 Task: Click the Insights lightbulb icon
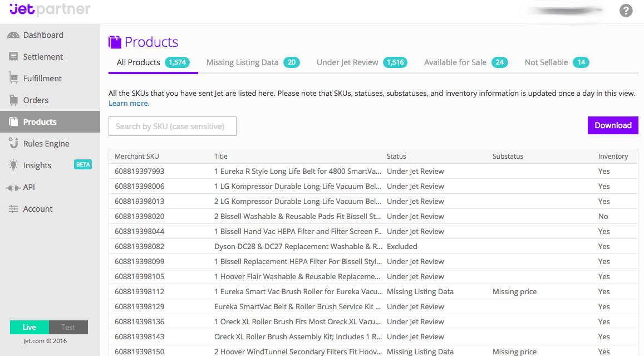(13, 165)
